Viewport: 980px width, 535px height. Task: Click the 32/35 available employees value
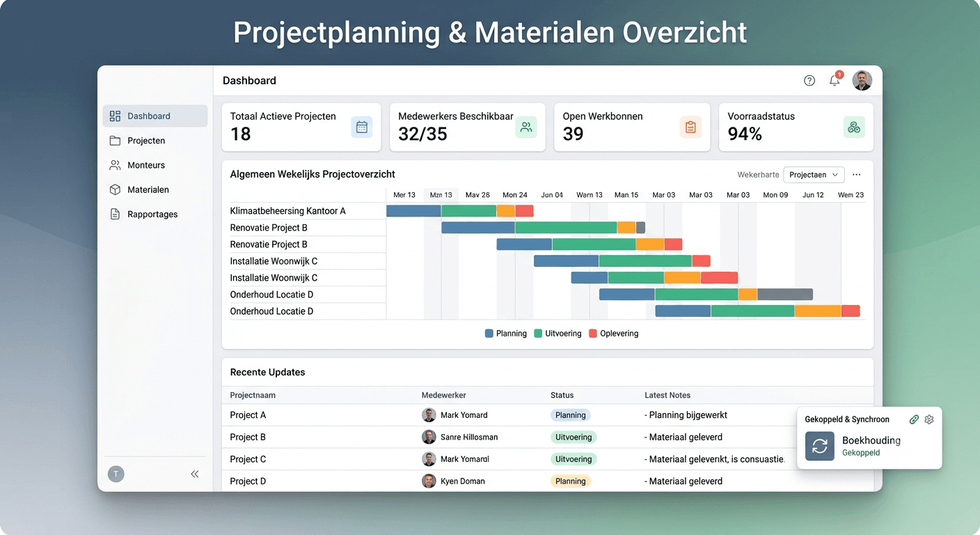coord(422,134)
